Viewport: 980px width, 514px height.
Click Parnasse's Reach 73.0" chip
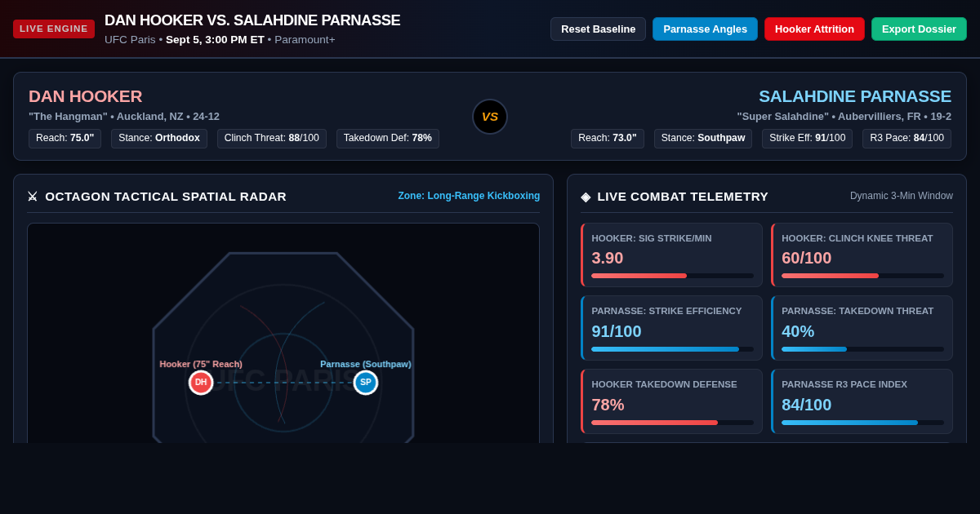(608, 139)
